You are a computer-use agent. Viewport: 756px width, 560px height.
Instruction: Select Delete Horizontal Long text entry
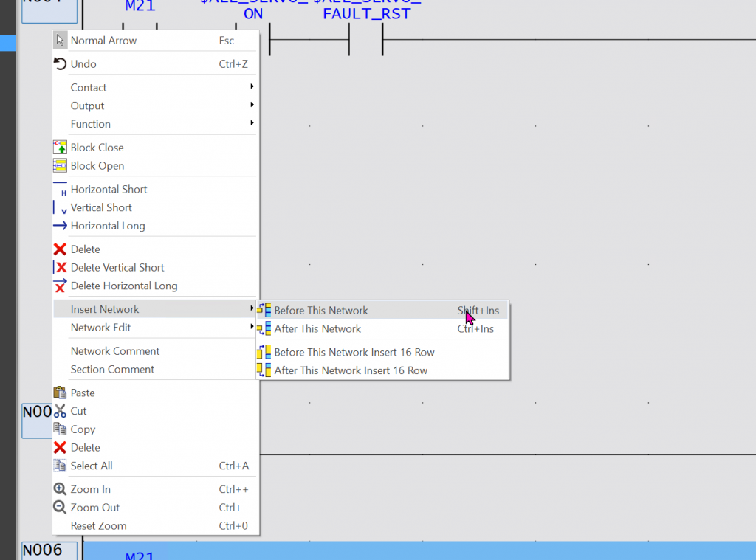coord(124,286)
